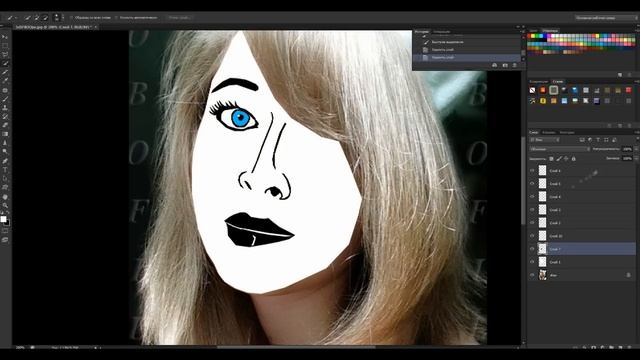This screenshot has height=360, width=640.
Task: Toggle lock all padlock in Layers panel
Action: click(573, 159)
